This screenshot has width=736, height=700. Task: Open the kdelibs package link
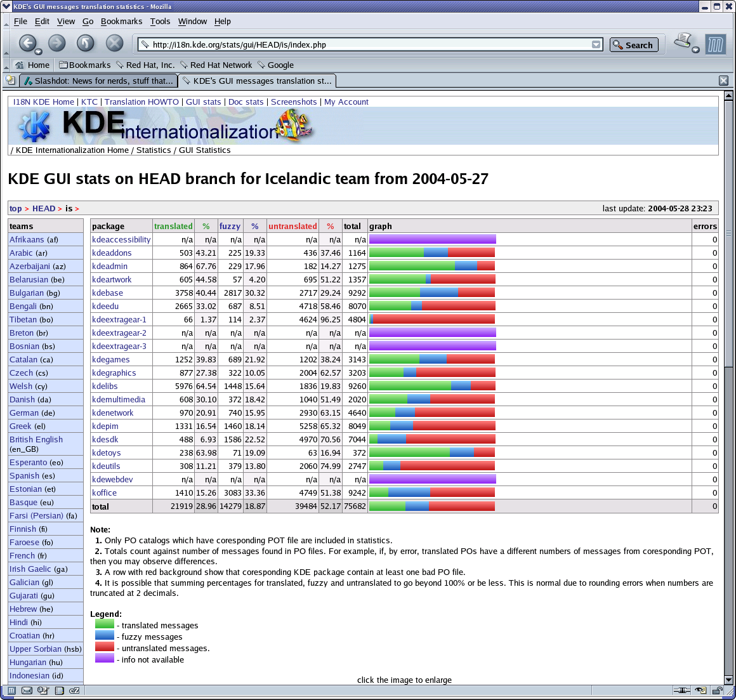pos(105,386)
